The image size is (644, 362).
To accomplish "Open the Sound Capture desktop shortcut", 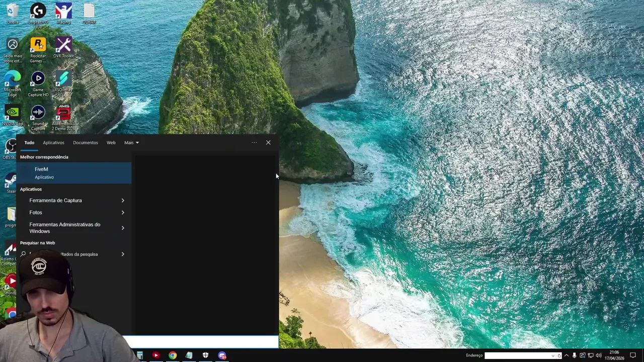I will [38, 118].
